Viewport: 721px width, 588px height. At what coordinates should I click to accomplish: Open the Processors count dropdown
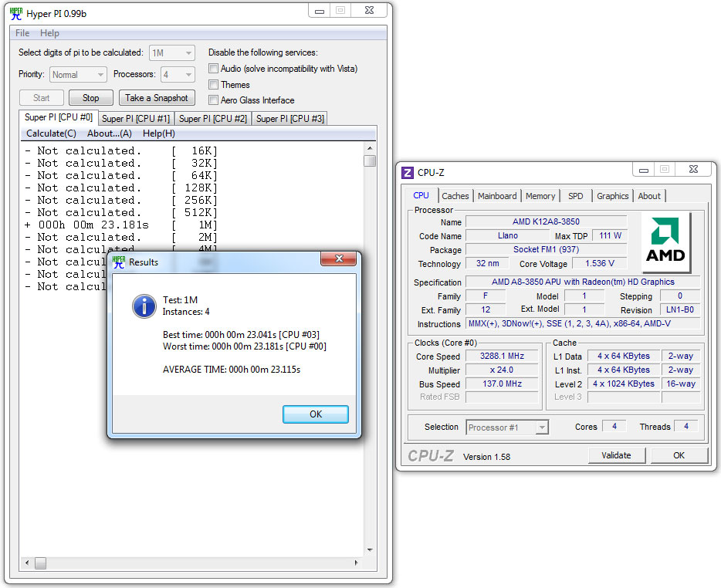click(x=177, y=75)
